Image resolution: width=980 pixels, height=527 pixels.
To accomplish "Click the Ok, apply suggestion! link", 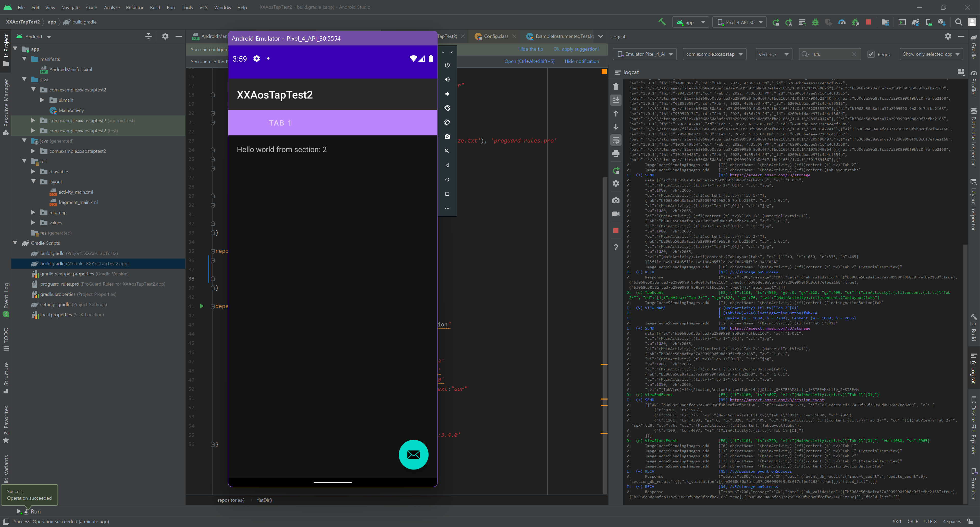I will coord(576,49).
